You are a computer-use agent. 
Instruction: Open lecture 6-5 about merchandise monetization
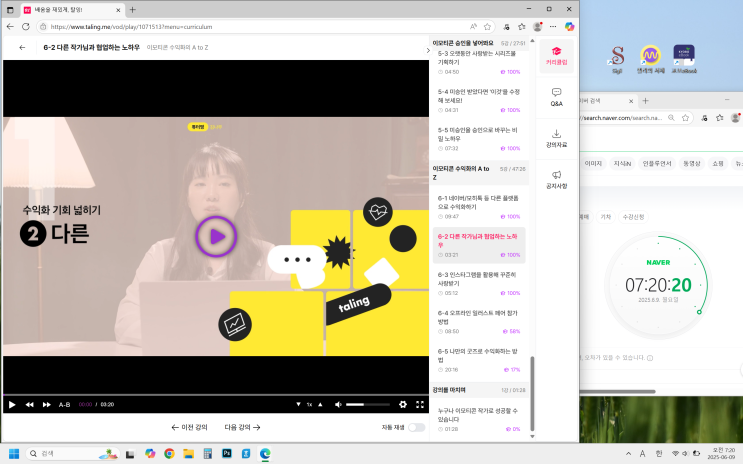(x=479, y=360)
